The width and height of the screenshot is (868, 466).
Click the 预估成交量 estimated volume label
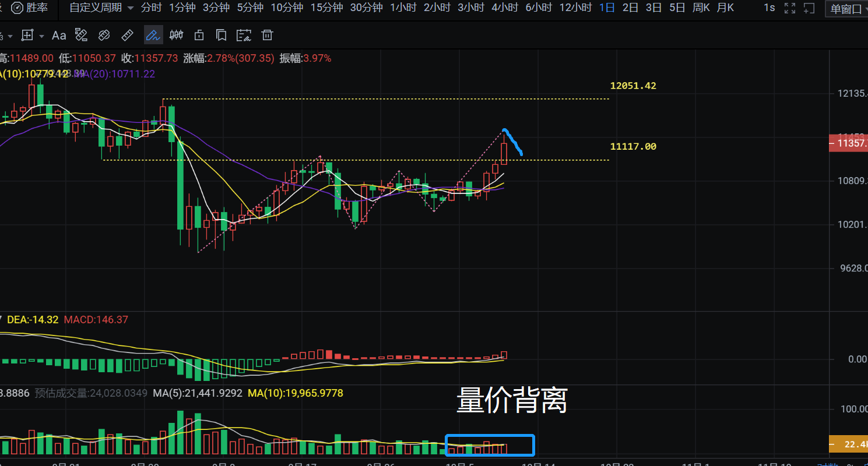(x=92, y=393)
